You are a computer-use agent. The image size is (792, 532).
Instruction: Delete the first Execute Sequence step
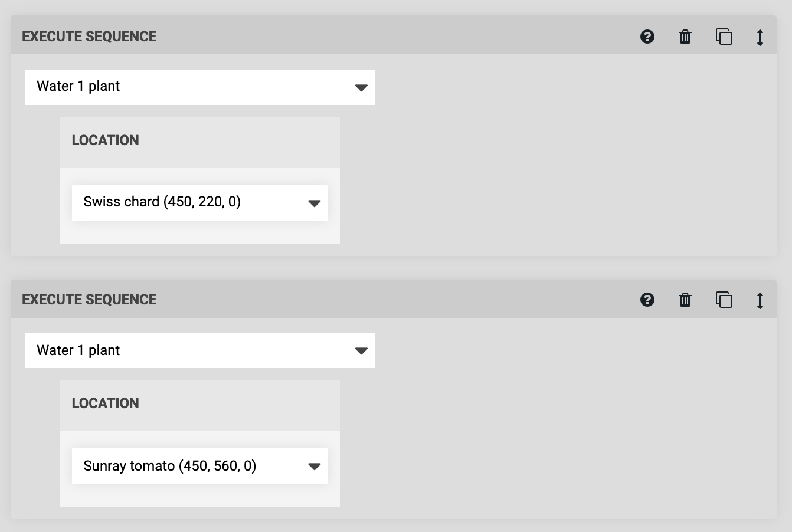click(685, 37)
